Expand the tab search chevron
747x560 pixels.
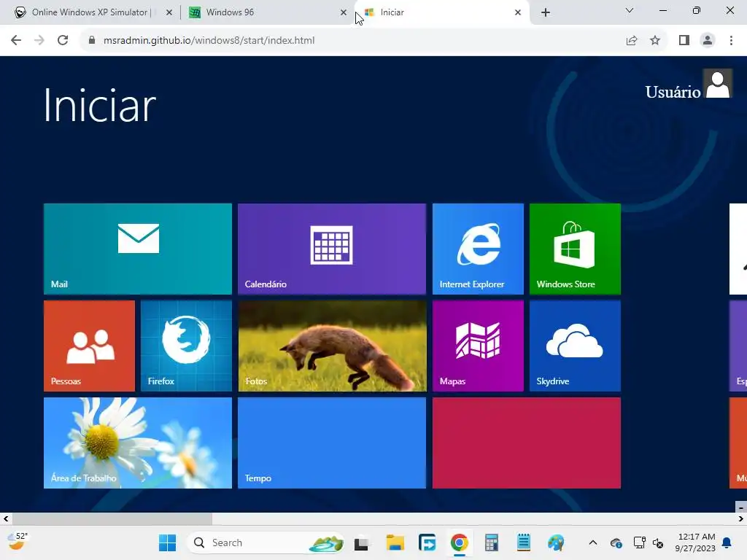[630, 10]
